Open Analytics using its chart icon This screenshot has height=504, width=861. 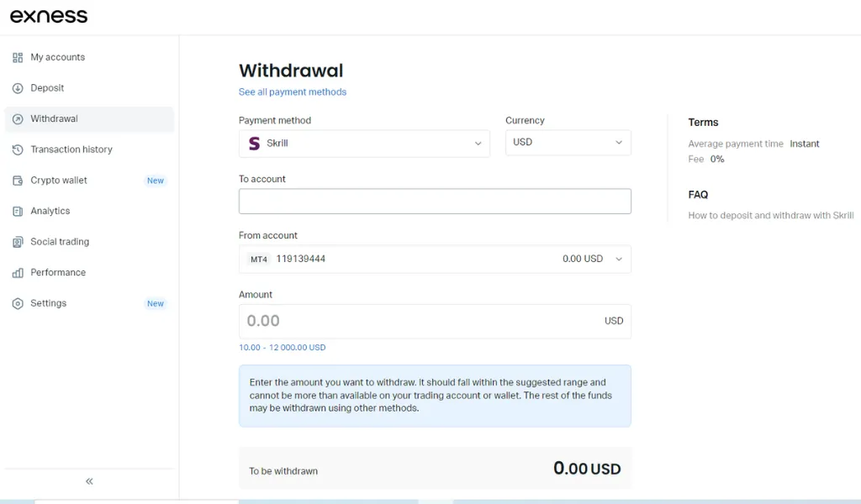coord(17,211)
